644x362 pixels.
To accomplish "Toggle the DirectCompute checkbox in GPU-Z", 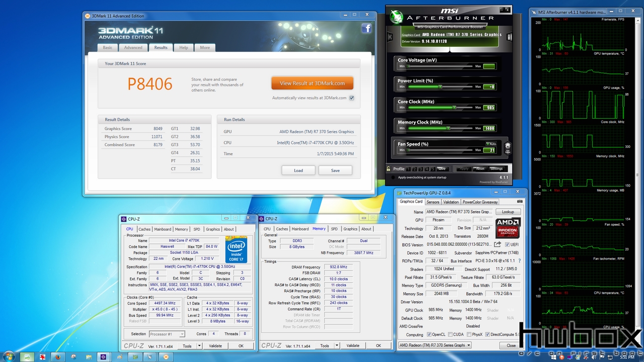I will click(488, 334).
